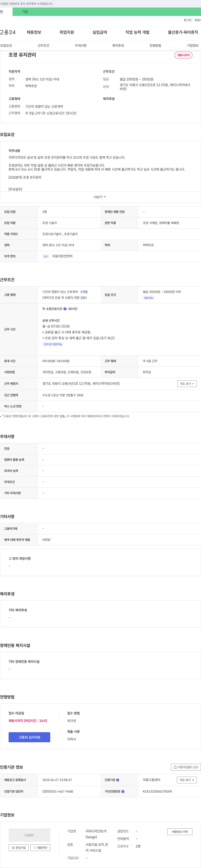Screen dimensions: 201x868
Task: Open the 취업지원 main menu
Action: tap(67, 32)
